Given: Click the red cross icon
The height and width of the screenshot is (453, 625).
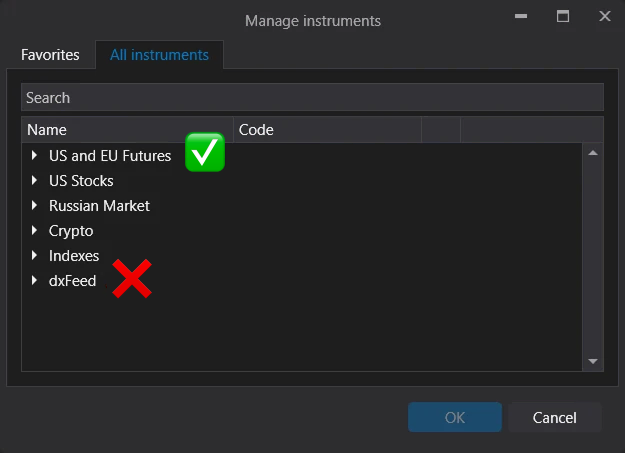Looking at the screenshot, I should pos(131,279).
